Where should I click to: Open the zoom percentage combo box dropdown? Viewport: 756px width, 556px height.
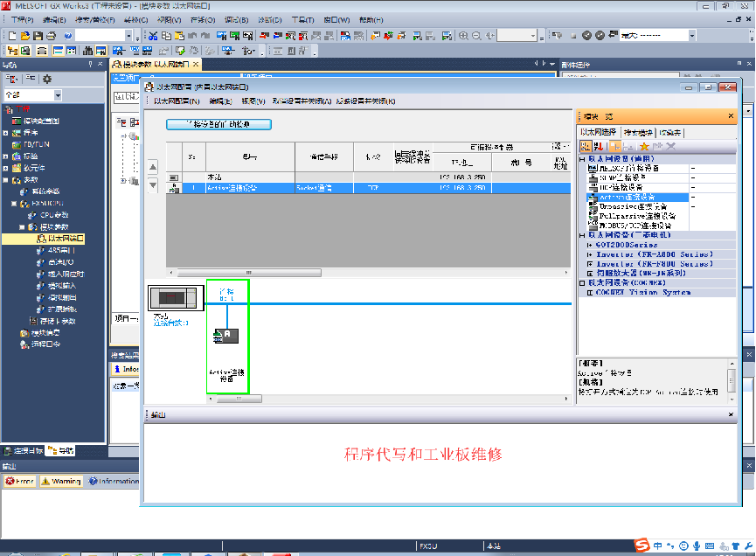533,35
